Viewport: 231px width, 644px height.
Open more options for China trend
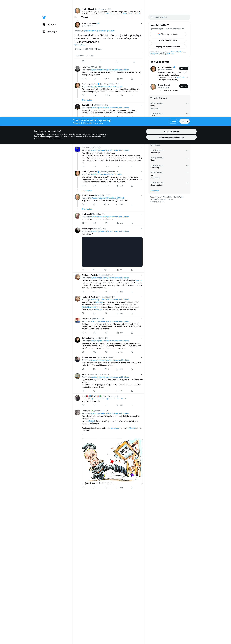click(x=187, y=104)
